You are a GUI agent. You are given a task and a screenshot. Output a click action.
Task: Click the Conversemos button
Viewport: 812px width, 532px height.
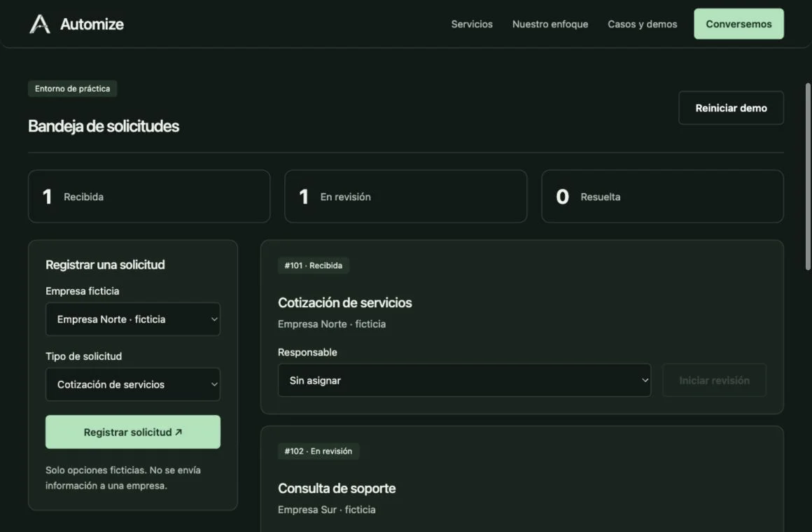[738, 24]
